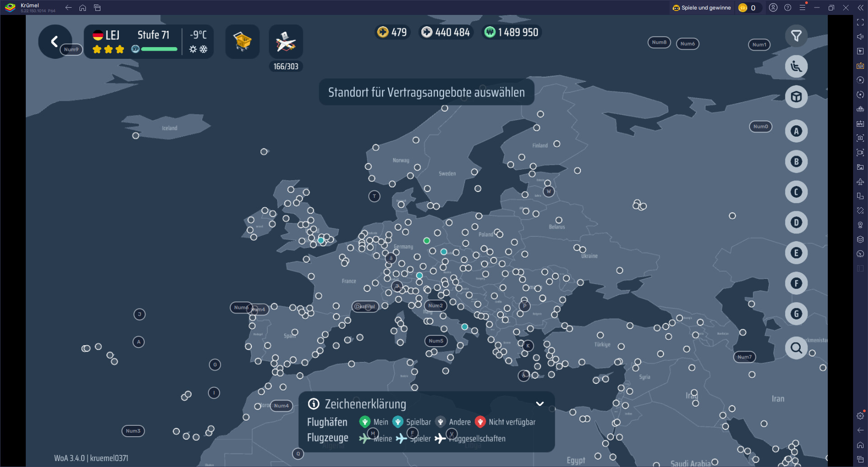Click the green W currency balance
Image resolution: width=868 pixels, height=467 pixels.
(x=512, y=32)
